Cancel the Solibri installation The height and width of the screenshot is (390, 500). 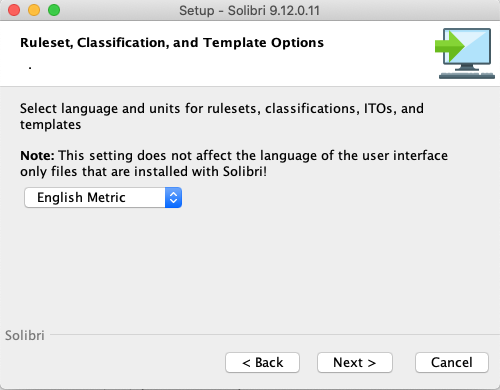click(452, 362)
